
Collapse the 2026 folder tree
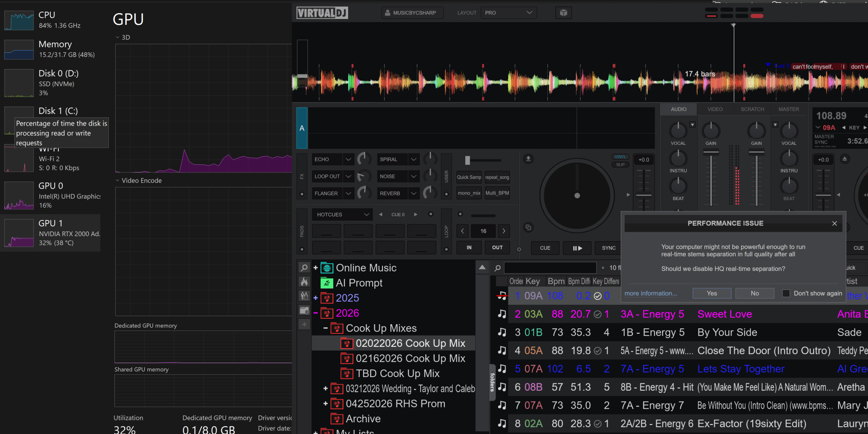[x=316, y=313]
